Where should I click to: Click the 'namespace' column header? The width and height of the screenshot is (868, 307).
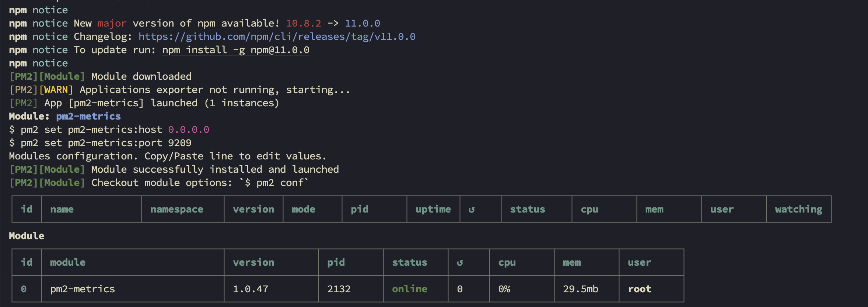pyautogui.click(x=177, y=210)
